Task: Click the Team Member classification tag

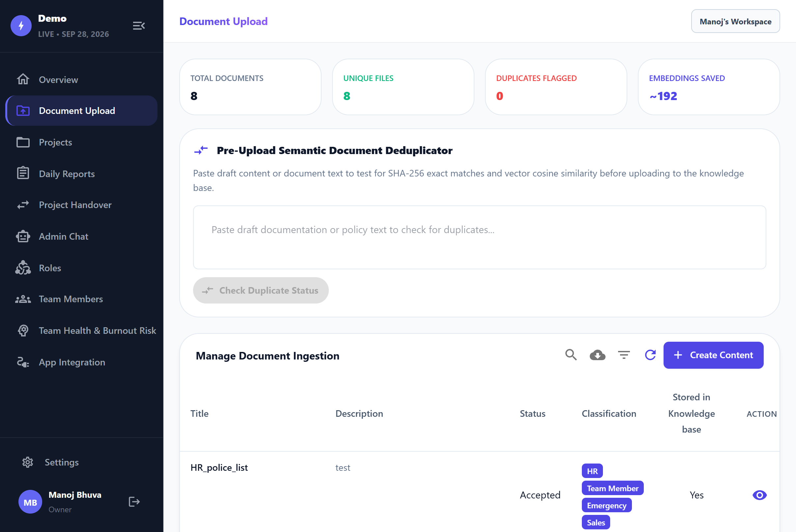Action: tap(612, 488)
